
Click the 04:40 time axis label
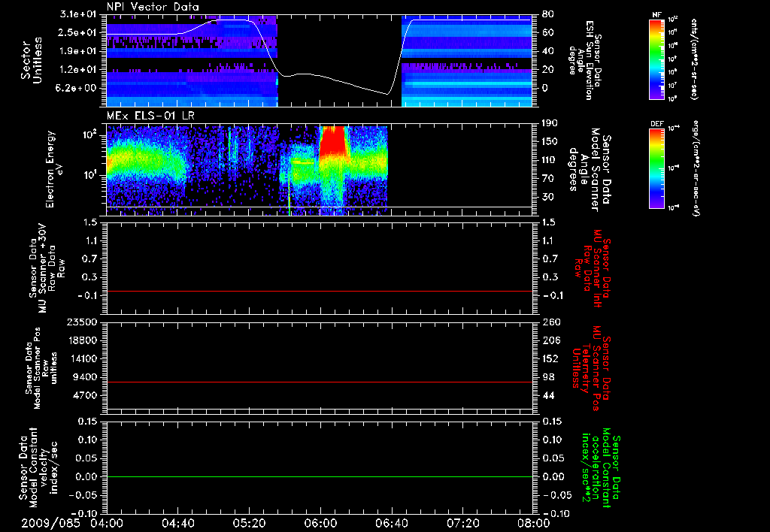click(x=177, y=523)
